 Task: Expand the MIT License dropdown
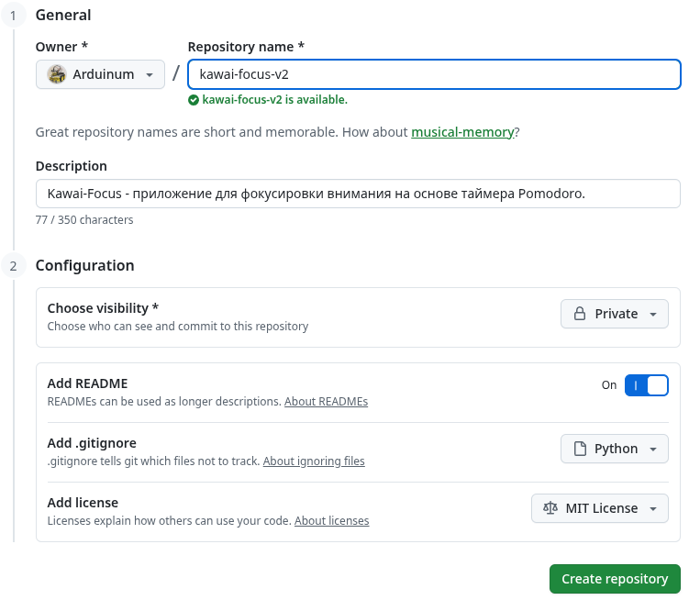(600, 508)
